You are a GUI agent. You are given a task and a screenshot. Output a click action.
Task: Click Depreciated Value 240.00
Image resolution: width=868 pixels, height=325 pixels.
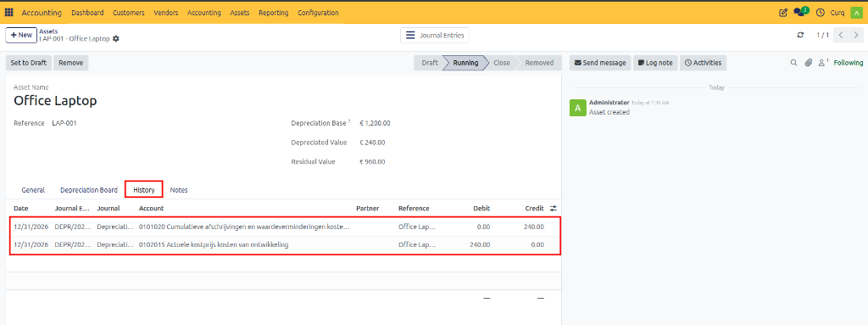372,143
